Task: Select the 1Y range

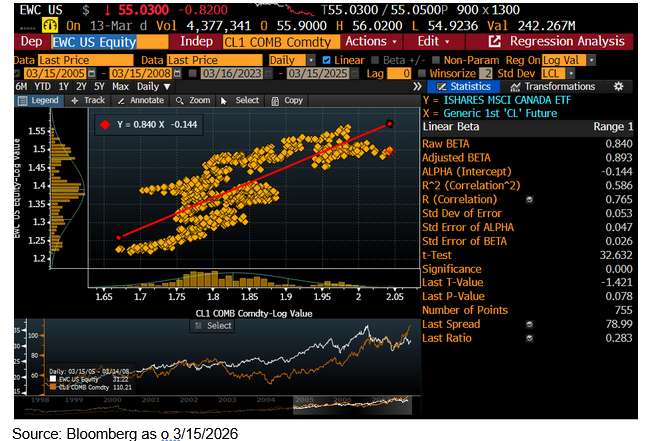Action: (63, 87)
